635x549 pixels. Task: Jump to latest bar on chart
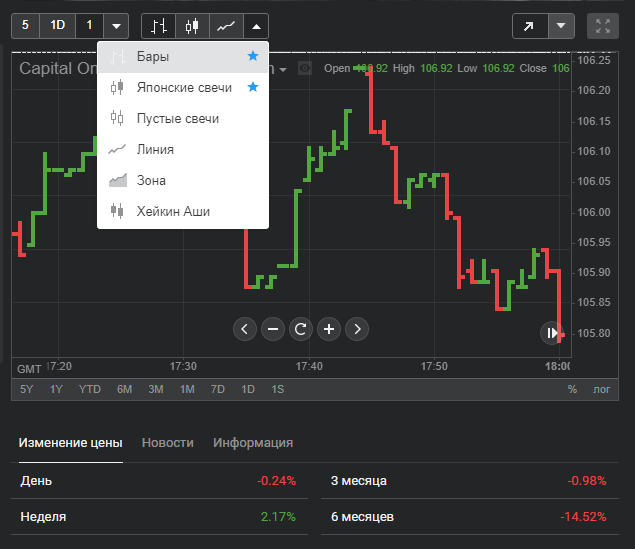(x=551, y=332)
